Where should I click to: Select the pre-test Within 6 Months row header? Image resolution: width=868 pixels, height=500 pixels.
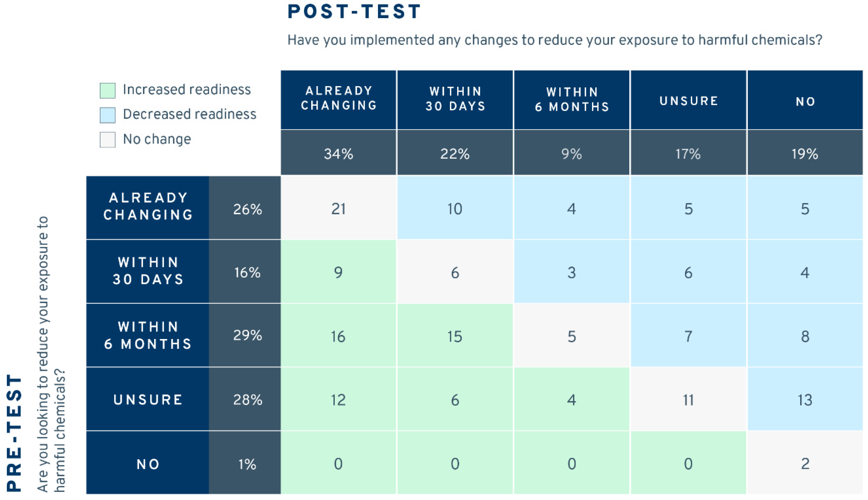coord(148,335)
